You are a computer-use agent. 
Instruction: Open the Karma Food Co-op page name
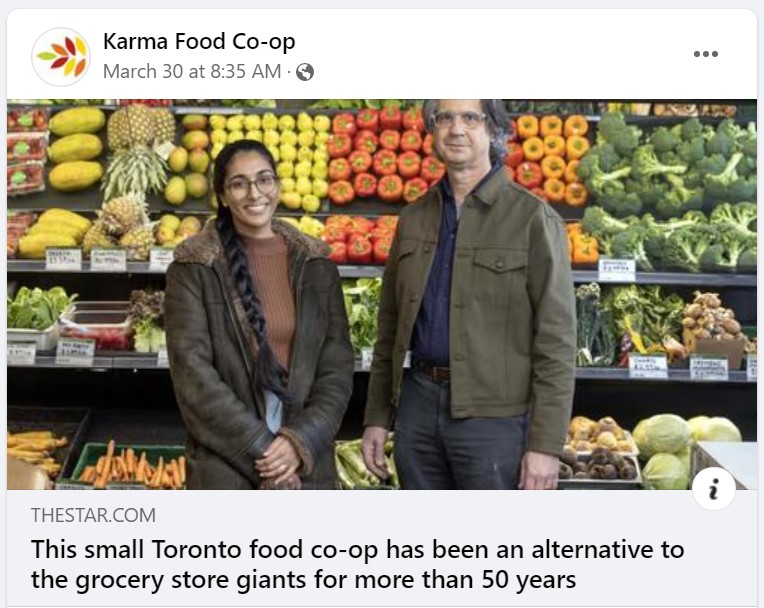coord(199,41)
